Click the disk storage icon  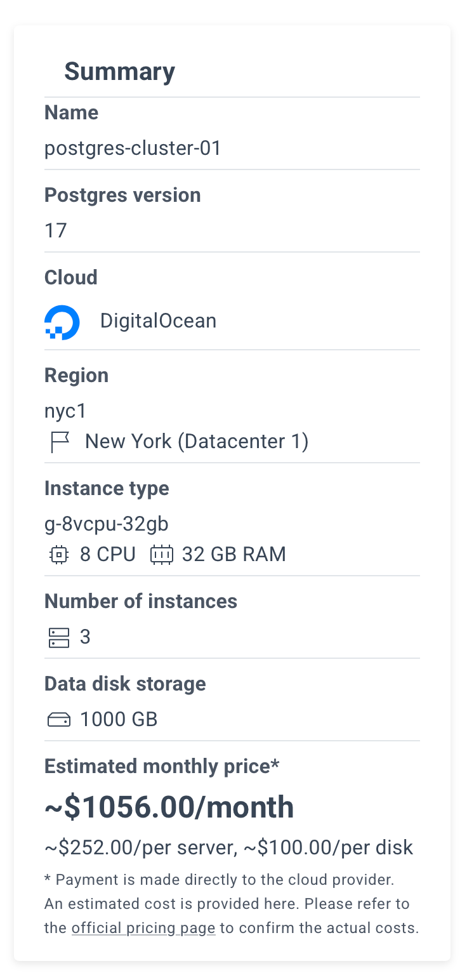point(59,720)
